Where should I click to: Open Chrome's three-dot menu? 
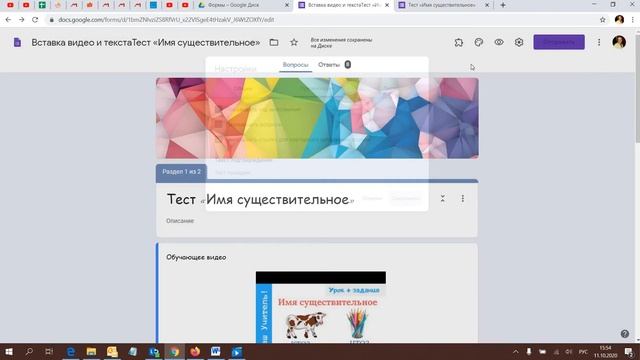pyautogui.click(x=633, y=20)
